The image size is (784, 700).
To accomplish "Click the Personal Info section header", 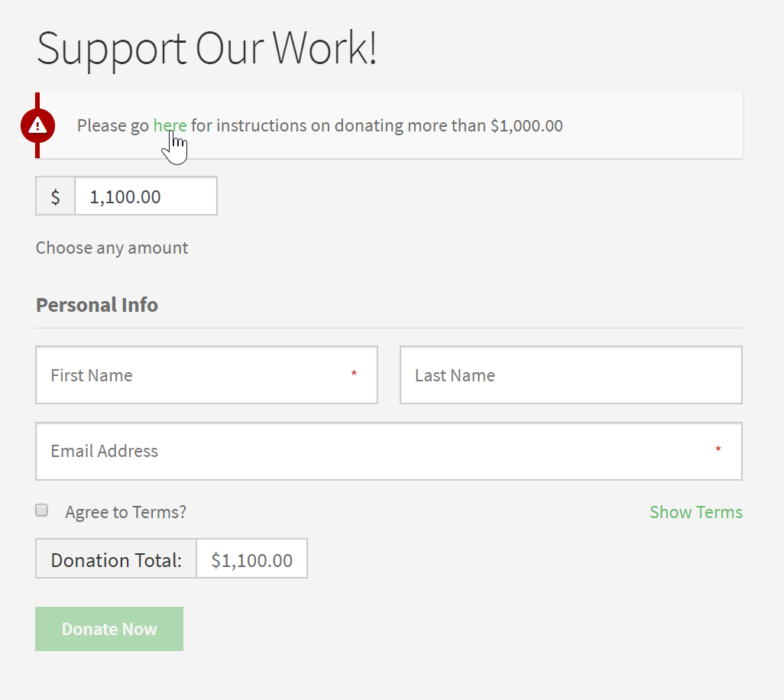I will pyautogui.click(x=96, y=304).
